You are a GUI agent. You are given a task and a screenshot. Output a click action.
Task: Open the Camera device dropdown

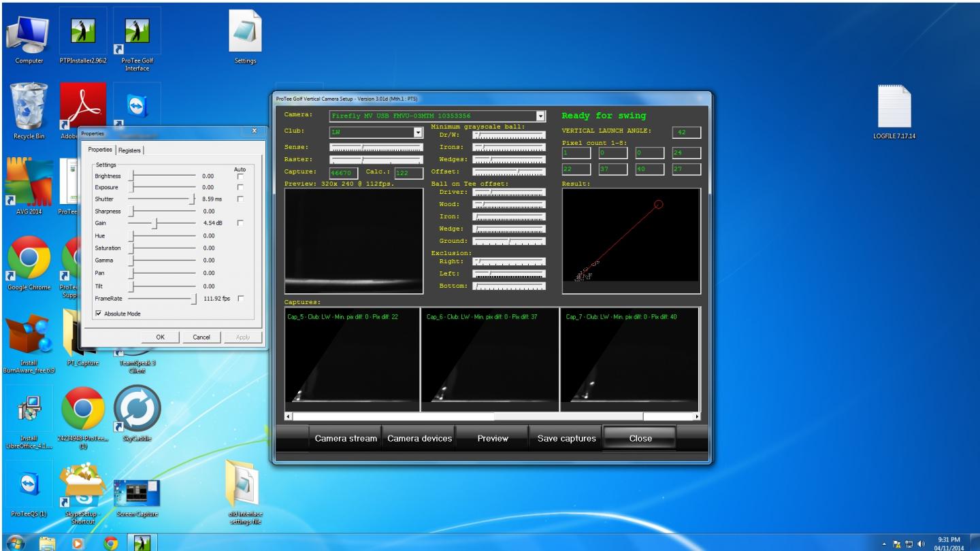(541, 116)
